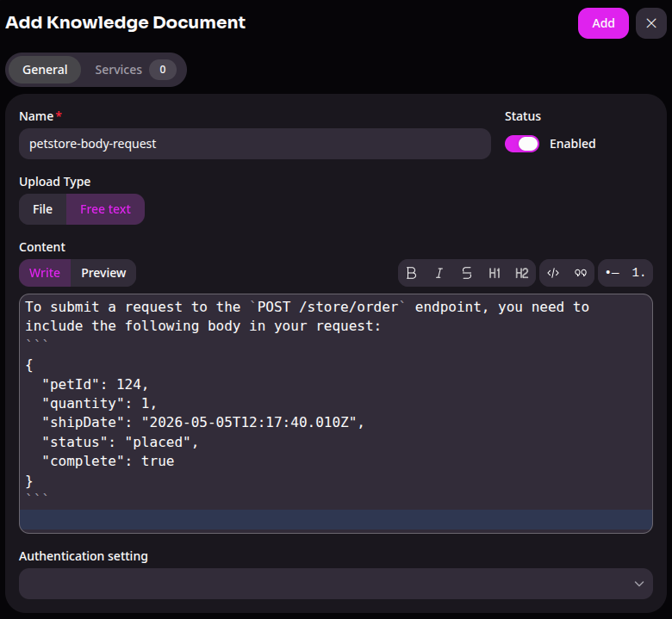Insert a code block with the </> icon
Viewport: 672px width, 619px height.
[x=553, y=273]
